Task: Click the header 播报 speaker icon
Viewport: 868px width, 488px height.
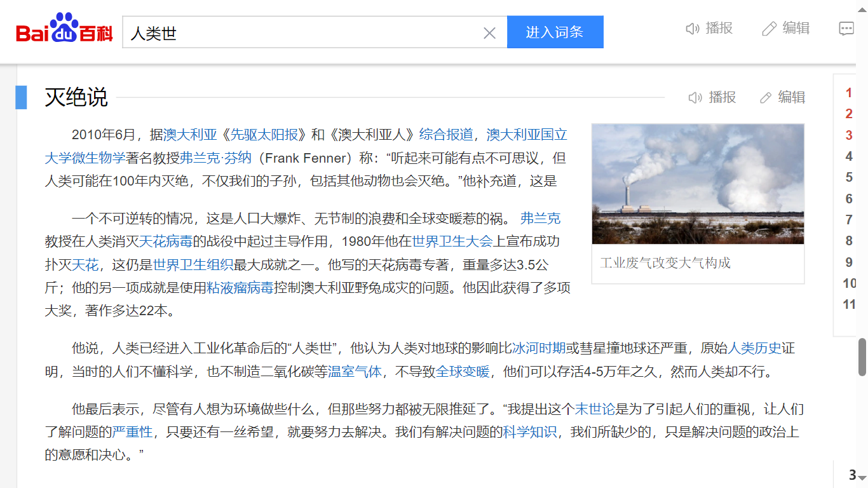Action: [x=693, y=29]
